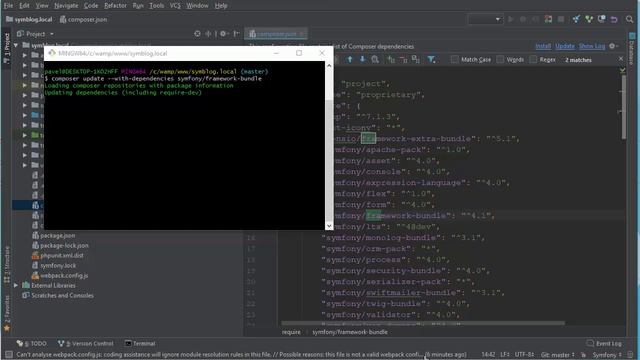Open Project panel gear settings

point(223,33)
